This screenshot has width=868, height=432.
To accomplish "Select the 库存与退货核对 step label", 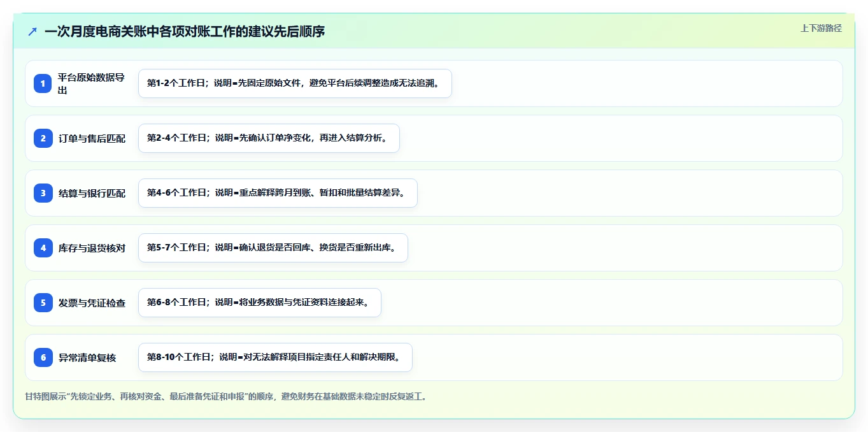I will coord(92,248).
